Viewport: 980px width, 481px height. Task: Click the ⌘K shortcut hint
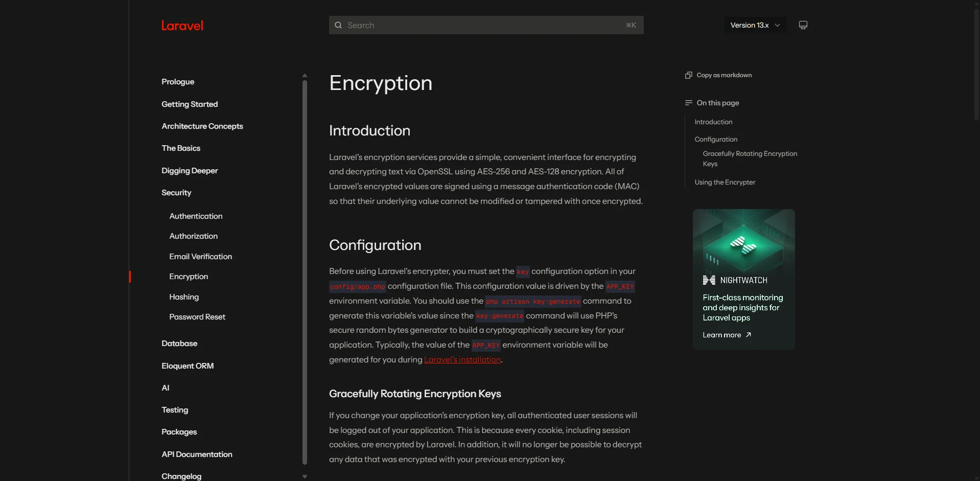tap(631, 25)
